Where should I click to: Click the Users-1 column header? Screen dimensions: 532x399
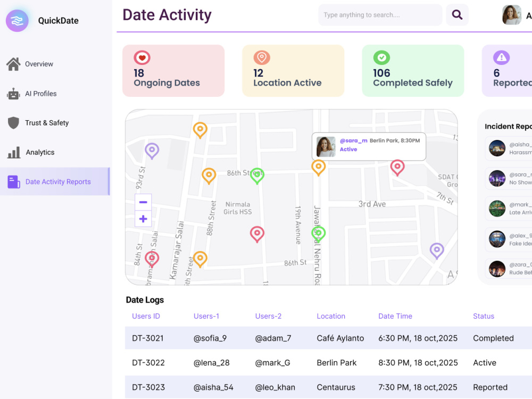tap(206, 316)
